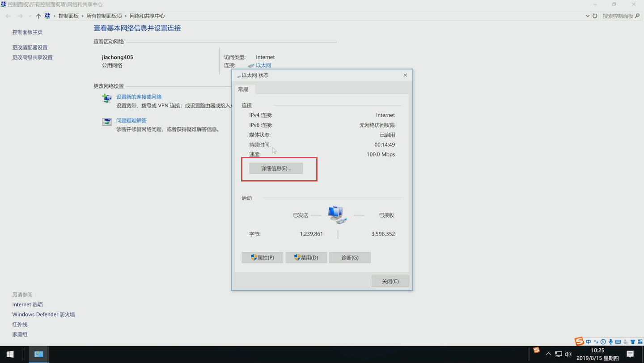Click the new connection setup icon
This screenshot has height=363, width=644.
pos(107,98)
